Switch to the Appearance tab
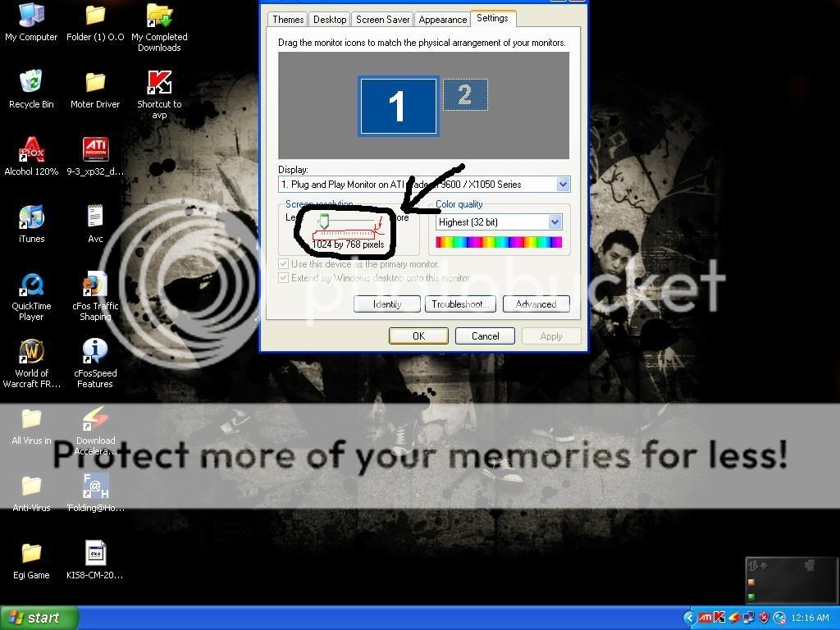 [442, 20]
